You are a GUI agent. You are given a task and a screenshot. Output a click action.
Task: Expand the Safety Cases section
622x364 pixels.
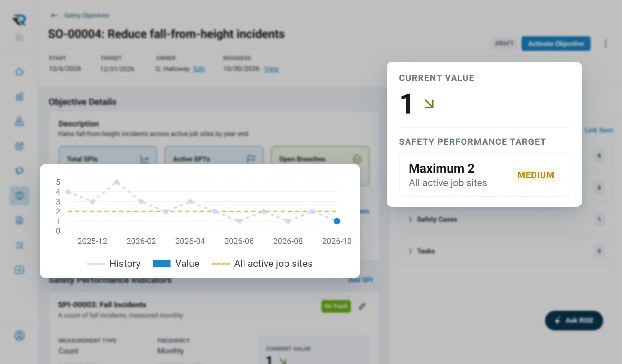[x=506, y=219]
